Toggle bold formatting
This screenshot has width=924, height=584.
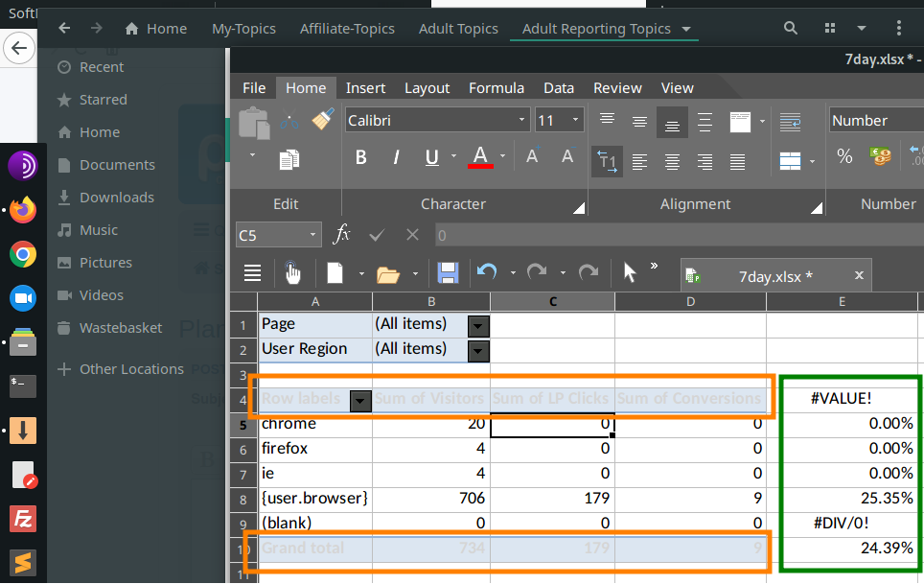click(361, 157)
